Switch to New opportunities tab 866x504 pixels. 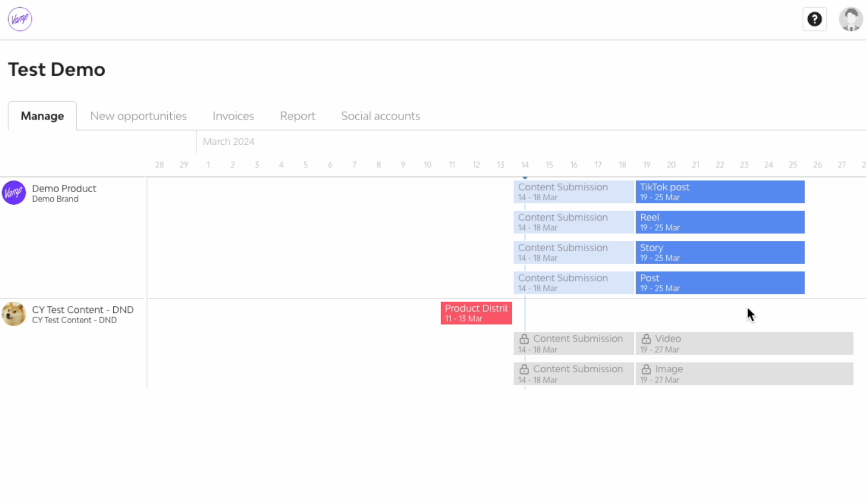[138, 116]
